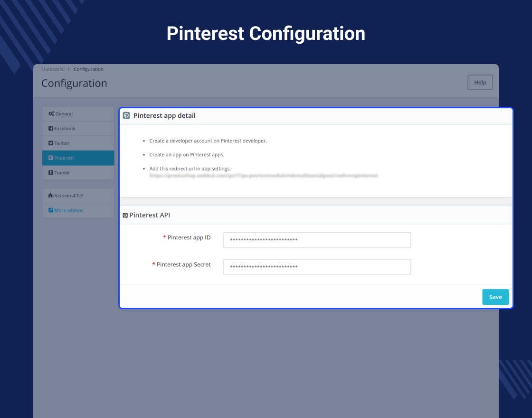Select the Twitter tab in sidebar
The width and height of the screenshot is (532, 418).
click(x=78, y=143)
